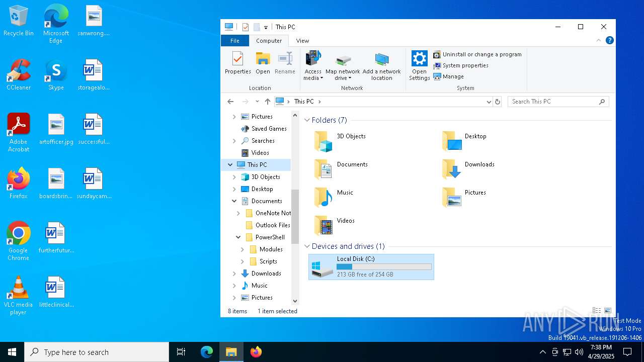Click System properties in ribbon
This screenshot has height=362, width=644.
coord(461,65)
